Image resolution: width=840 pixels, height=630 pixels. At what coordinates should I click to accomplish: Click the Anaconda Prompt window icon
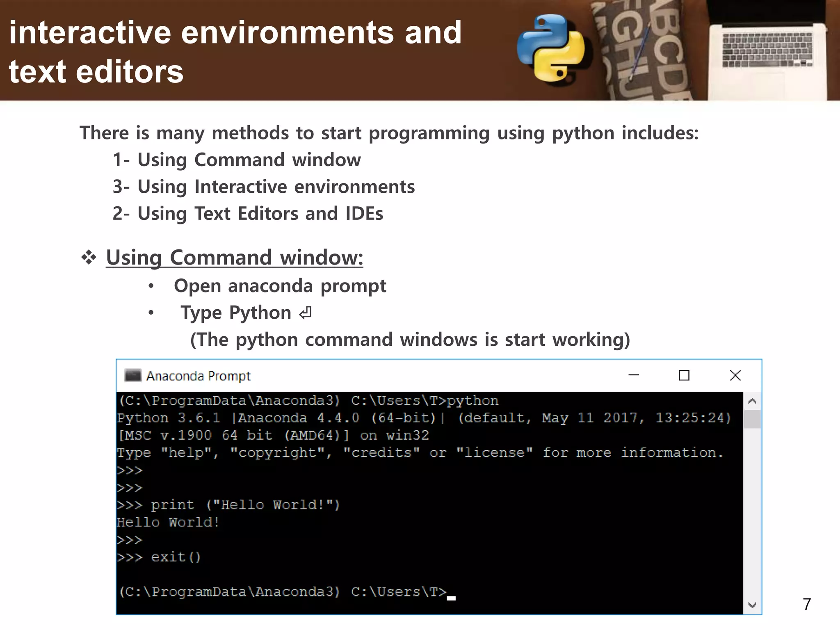point(132,375)
